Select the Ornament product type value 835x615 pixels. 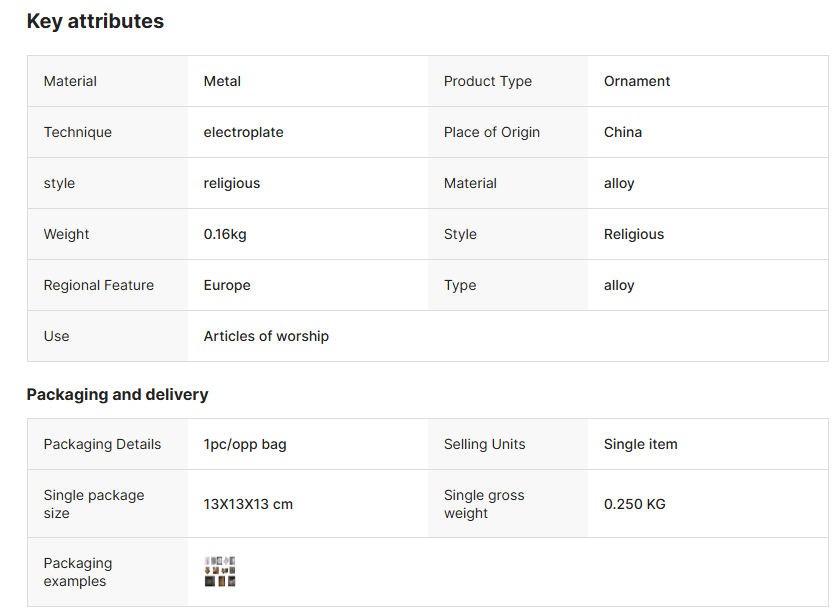pos(637,81)
